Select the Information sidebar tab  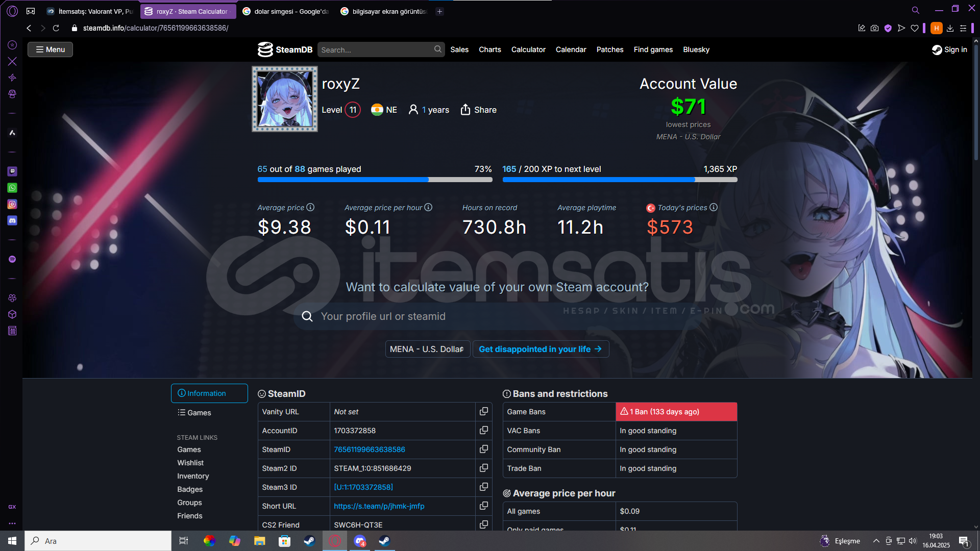[x=209, y=393]
